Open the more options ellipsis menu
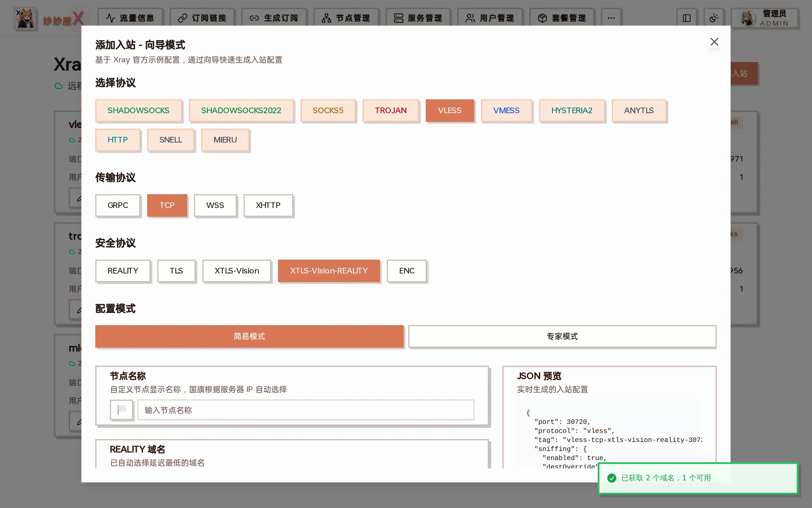Viewport: 812px width, 508px height. [x=611, y=18]
